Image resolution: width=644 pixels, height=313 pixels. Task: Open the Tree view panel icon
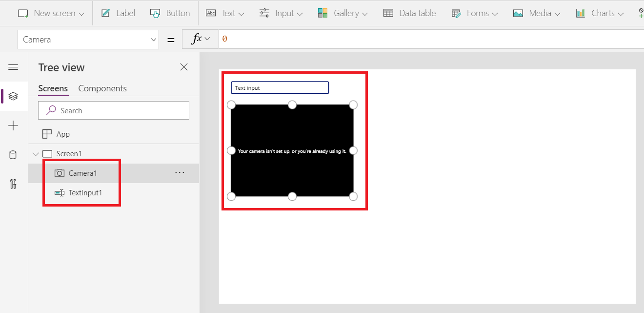click(13, 96)
